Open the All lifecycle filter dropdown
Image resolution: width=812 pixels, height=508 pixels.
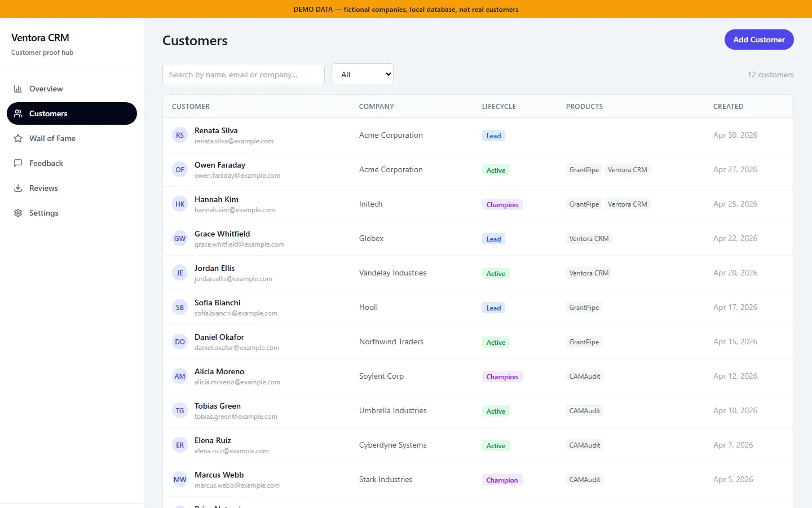(x=363, y=75)
